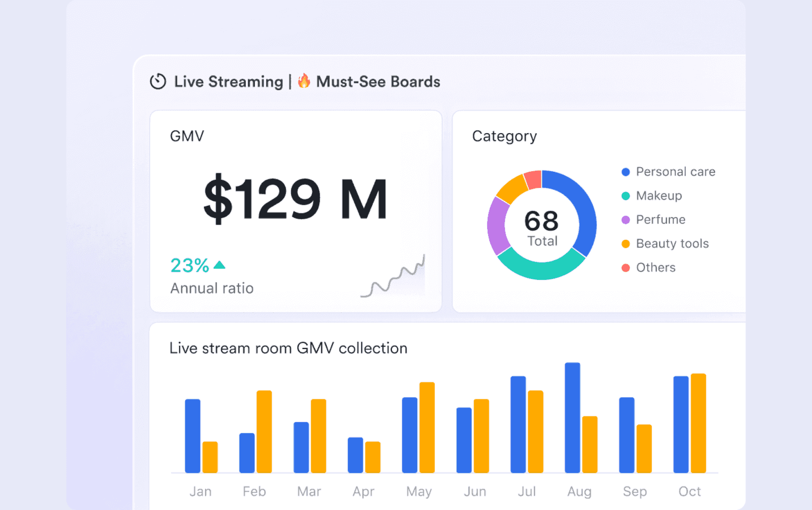Image resolution: width=812 pixels, height=510 pixels.
Task: Toggle the Personal care category in the legend
Action: point(675,172)
